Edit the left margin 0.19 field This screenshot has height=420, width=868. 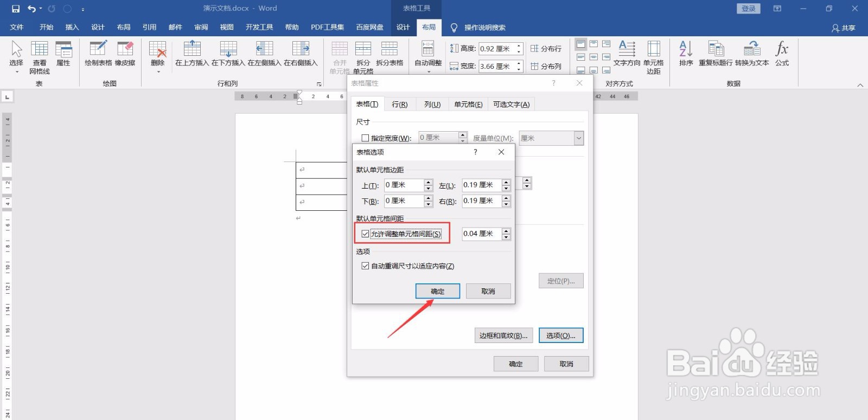click(482, 185)
